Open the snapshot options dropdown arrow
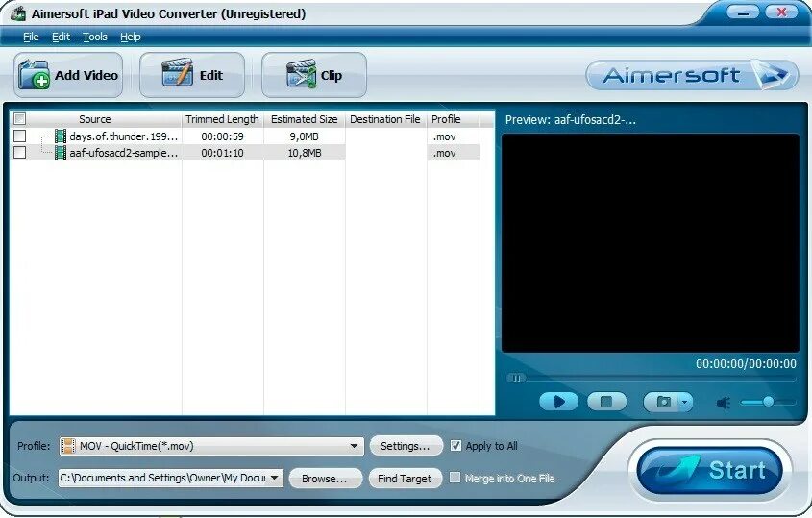This screenshot has height=518, width=812. pos(685,402)
